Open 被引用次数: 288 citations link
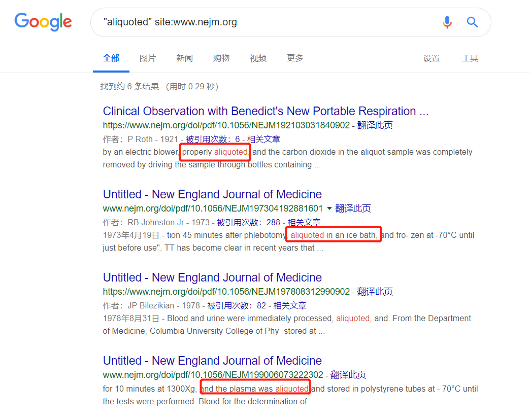Viewport: 530px width, 420px height. [248, 223]
